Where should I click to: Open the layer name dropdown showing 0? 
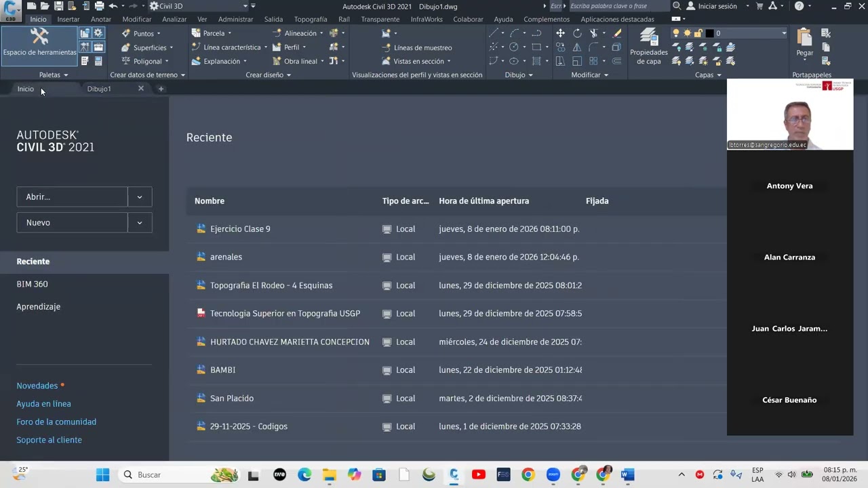[x=784, y=33]
